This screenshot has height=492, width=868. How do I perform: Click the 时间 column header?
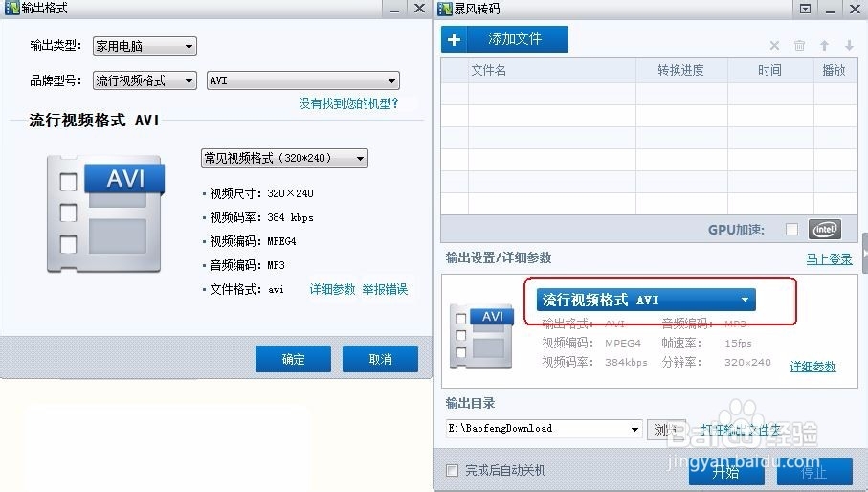click(x=770, y=70)
